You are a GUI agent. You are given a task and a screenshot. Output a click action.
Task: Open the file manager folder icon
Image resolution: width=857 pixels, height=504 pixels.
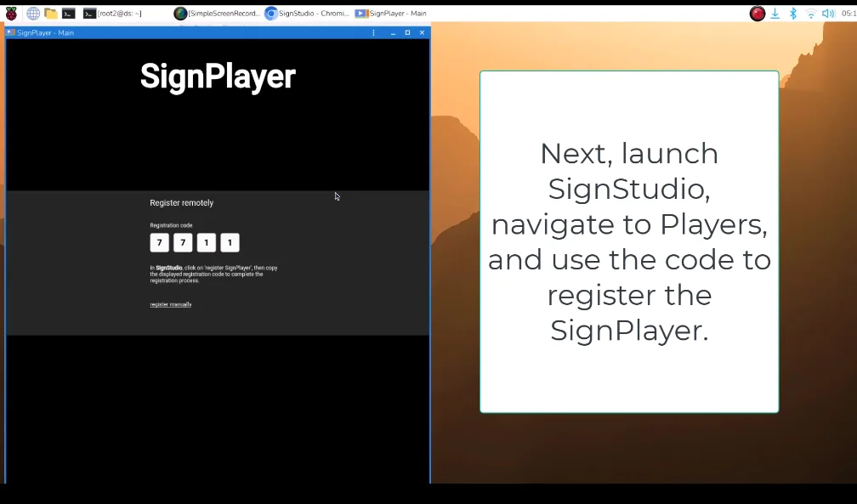coord(51,14)
